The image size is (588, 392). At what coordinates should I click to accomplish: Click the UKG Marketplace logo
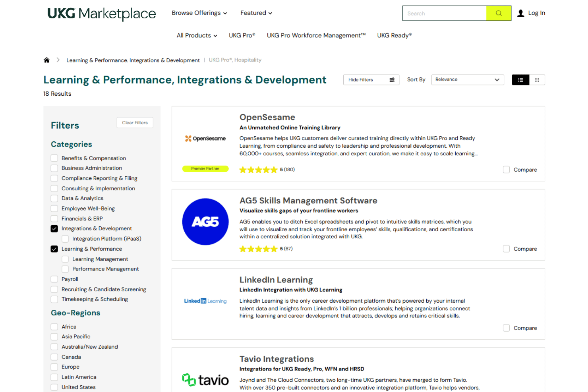pyautogui.click(x=102, y=14)
